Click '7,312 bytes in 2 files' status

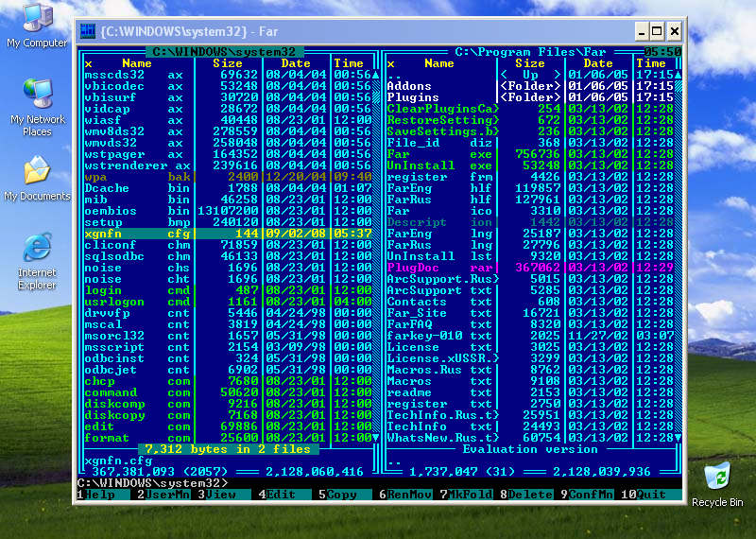[x=228, y=449]
